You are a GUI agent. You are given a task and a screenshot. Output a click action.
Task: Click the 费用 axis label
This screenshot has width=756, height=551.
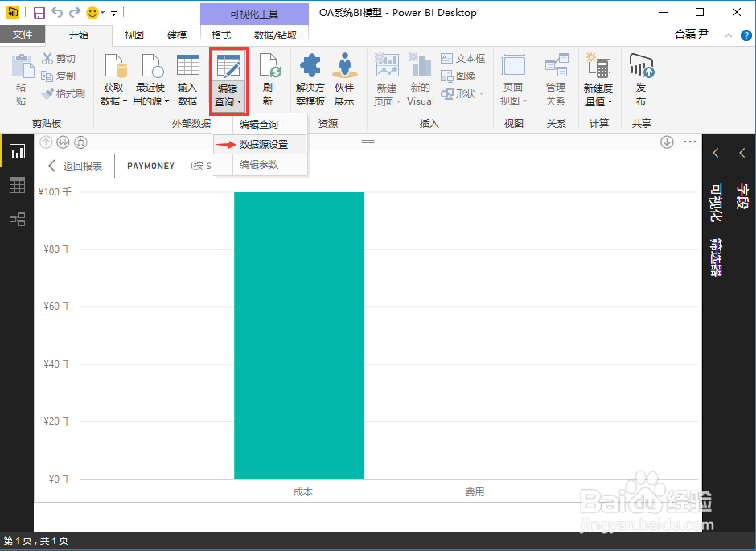tap(475, 492)
